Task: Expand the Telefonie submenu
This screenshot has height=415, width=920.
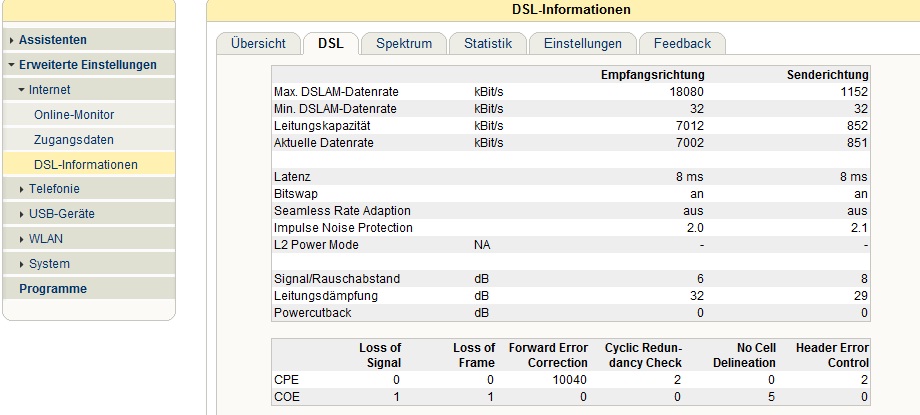Action: [22, 189]
